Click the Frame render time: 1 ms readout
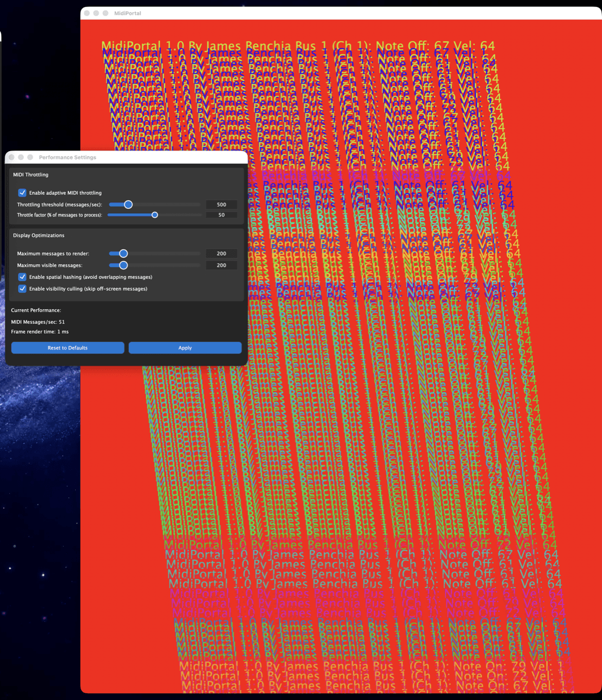Image resolution: width=602 pixels, height=700 pixels. pyautogui.click(x=40, y=332)
